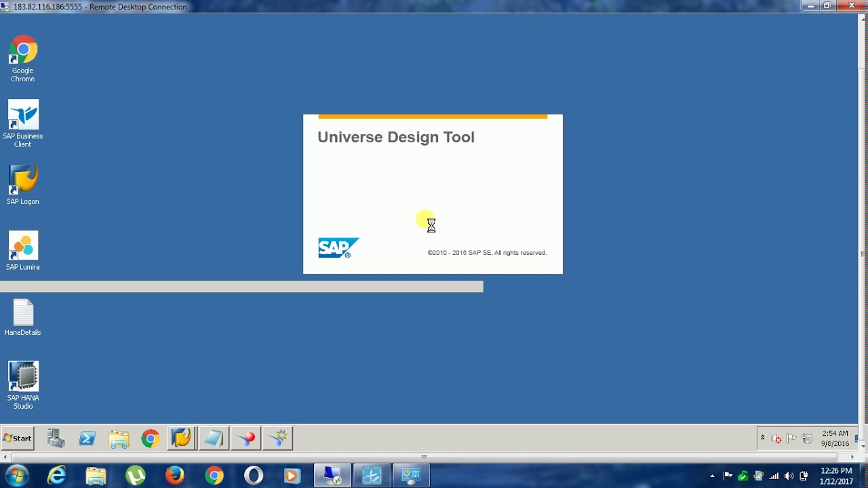Open Internet Explorer from local taskbar
Screen dimensions: 868x488
pyautogui.click(x=56, y=476)
